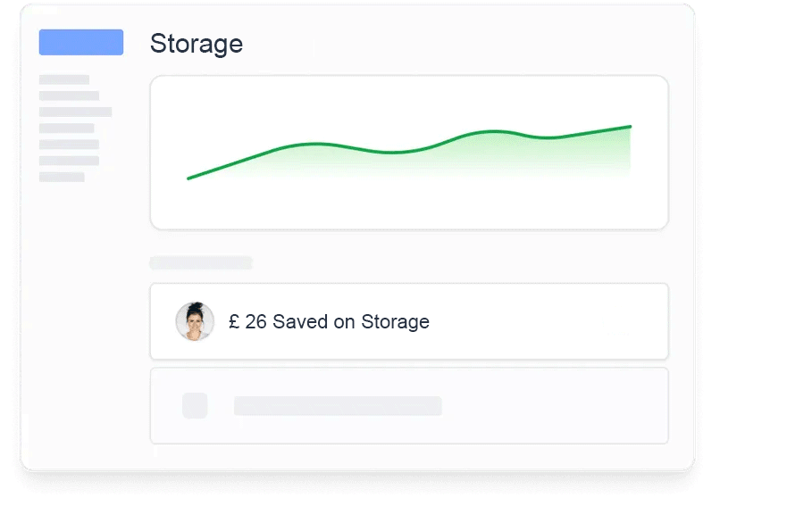812x506 pixels.
Task: Open the "£ 26 Saved on Storage" text
Action: pos(329,322)
